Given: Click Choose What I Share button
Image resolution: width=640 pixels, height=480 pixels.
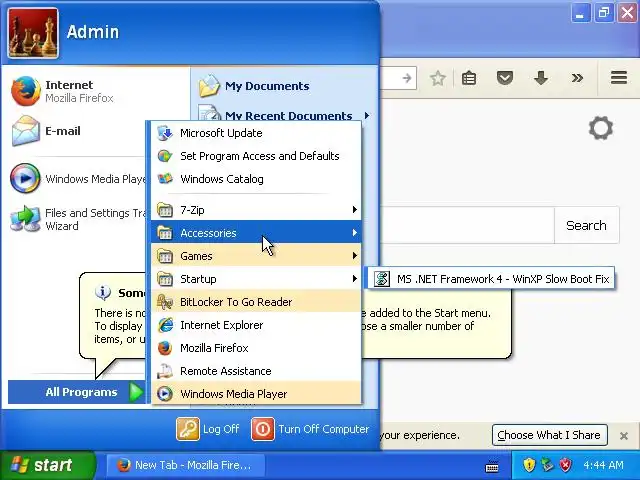Looking at the screenshot, I should (x=549, y=435).
